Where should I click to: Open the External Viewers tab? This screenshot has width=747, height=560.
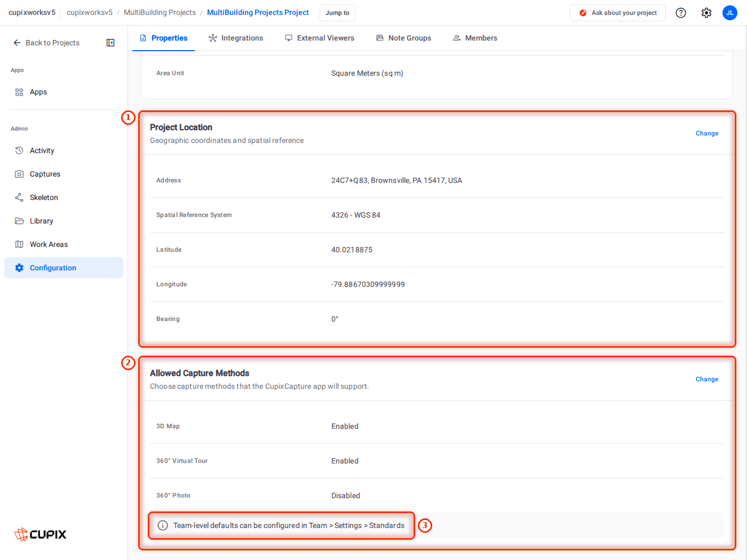[x=320, y=38]
